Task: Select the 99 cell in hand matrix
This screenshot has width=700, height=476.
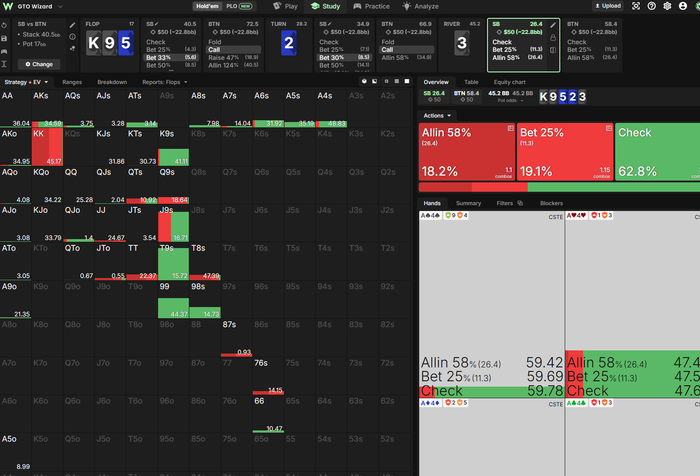Action: coord(173,300)
